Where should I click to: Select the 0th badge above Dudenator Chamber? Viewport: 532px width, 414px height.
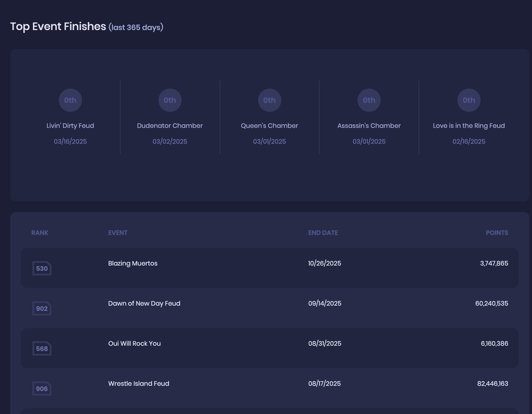point(170,100)
